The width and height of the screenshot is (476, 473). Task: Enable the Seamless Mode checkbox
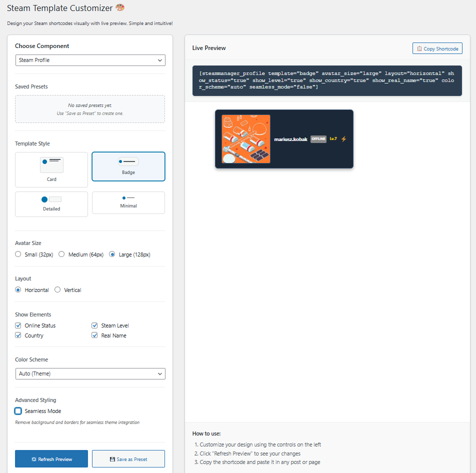[x=18, y=411]
